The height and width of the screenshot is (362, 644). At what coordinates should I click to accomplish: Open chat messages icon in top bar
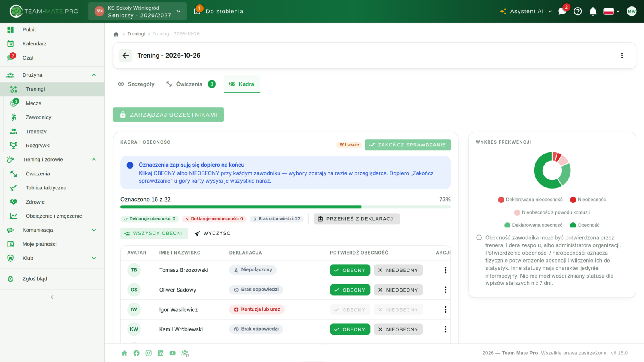pos(562,11)
